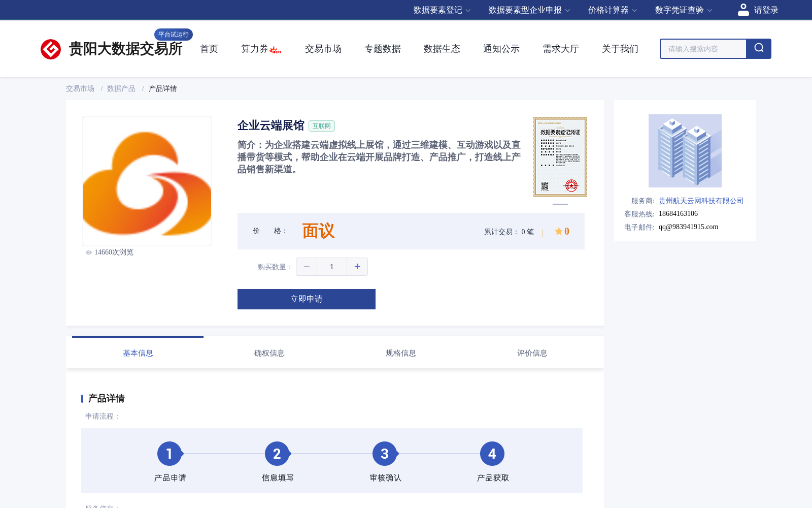Click 累计交易 0 笔 text

pyautogui.click(x=509, y=232)
